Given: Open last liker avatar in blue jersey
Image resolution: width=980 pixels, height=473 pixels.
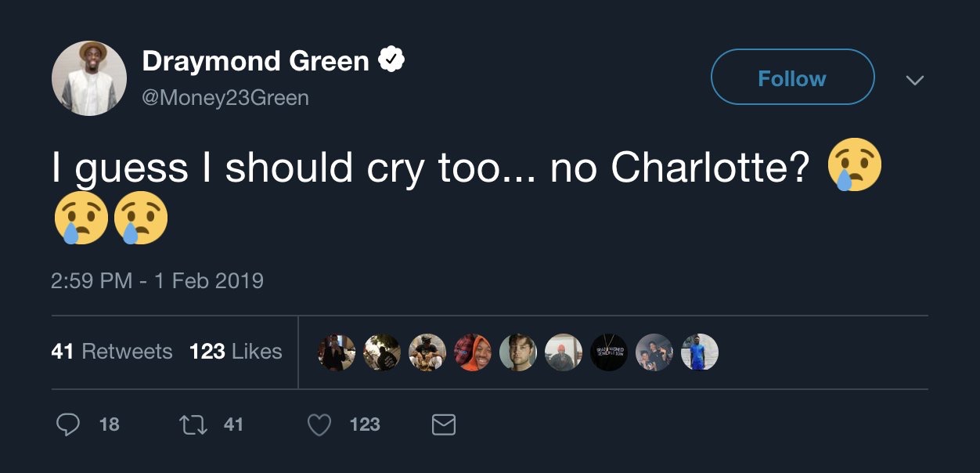Looking at the screenshot, I should tap(700, 352).
